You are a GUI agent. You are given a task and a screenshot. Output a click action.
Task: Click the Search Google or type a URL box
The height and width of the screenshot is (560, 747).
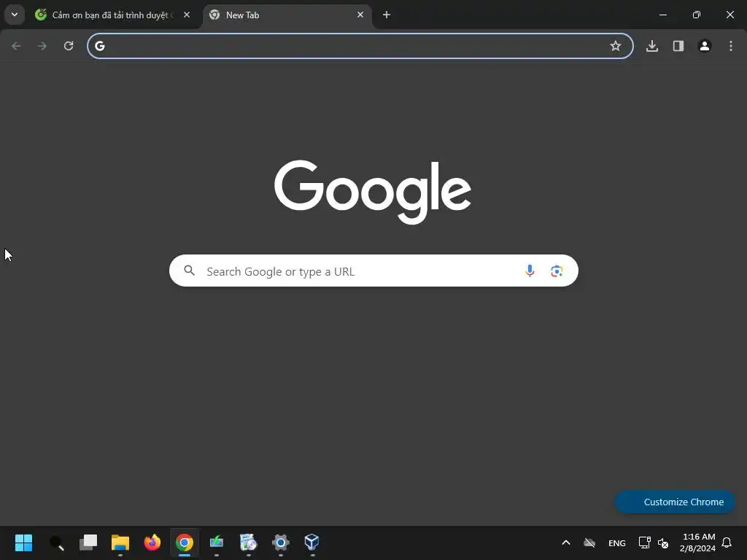point(373,271)
